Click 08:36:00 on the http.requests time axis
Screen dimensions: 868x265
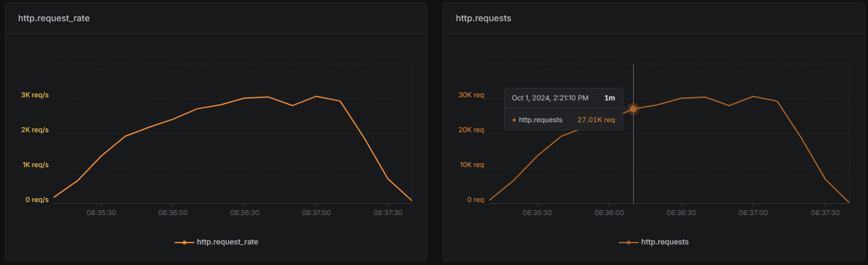click(609, 213)
